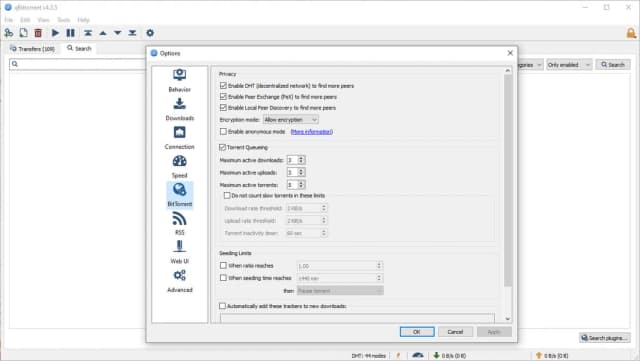This screenshot has height=361, width=640.
Task: Open the View menu
Action: (43, 20)
